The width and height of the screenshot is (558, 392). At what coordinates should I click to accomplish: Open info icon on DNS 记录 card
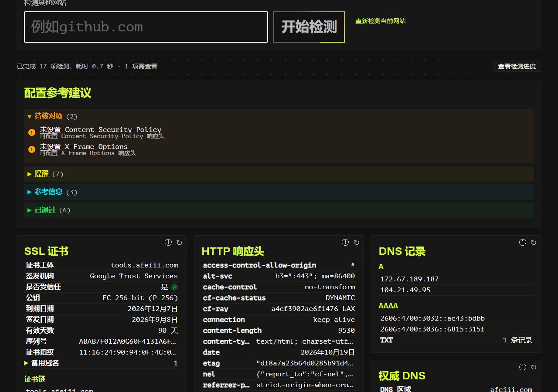click(x=523, y=243)
